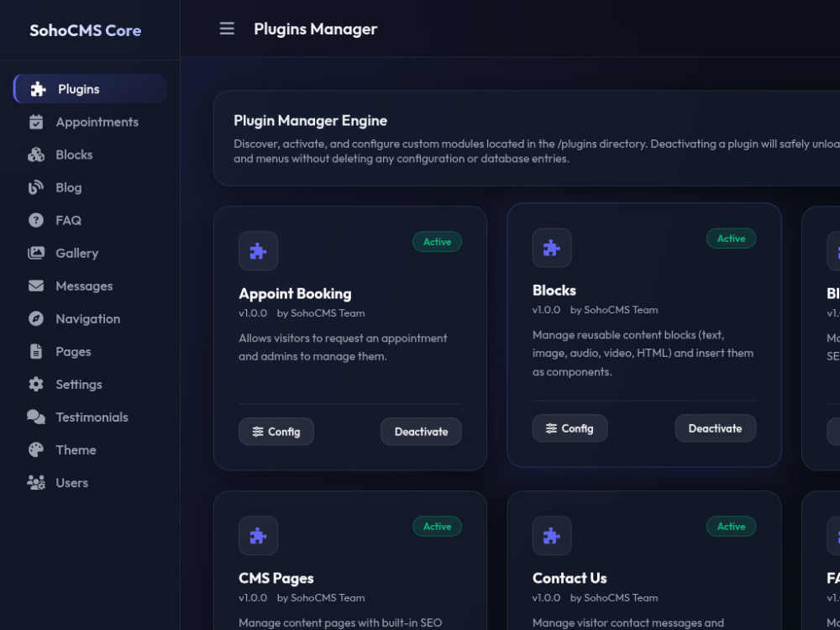840x630 pixels.
Task: Click the Appoint Booking card title
Action: (x=295, y=293)
